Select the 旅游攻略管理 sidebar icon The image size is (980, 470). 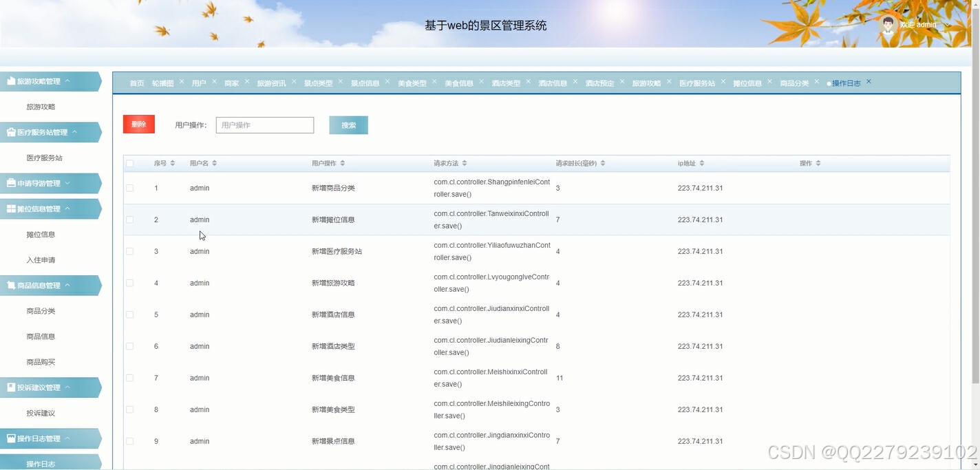pyautogui.click(x=11, y=81)
